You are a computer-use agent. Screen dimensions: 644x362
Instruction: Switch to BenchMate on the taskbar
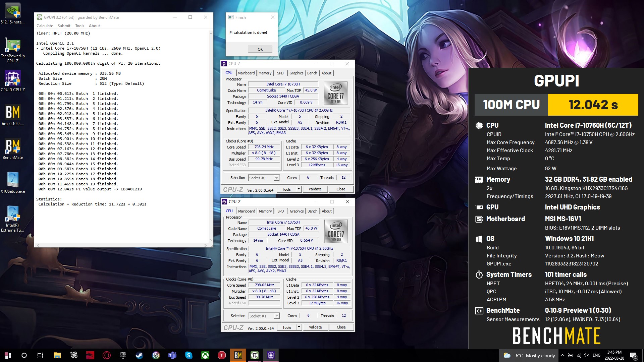point(238,355)
